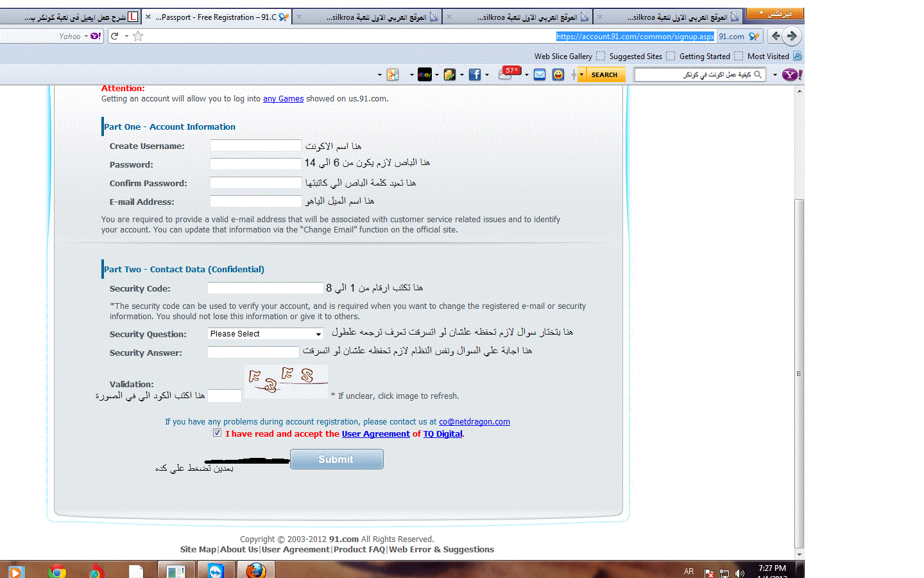Viewport: 924px width, 578px height.
Task: Click the E-mail Address input field
Action: click(x=256, y=202)
